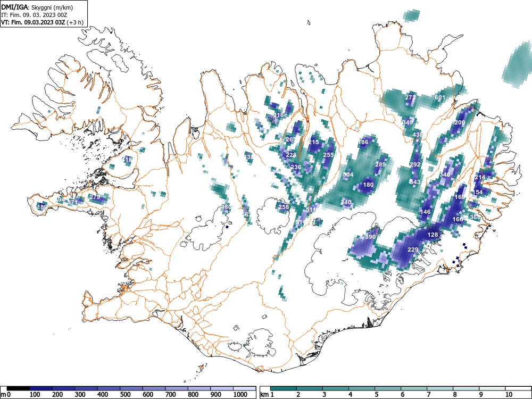
Task: Click the visibility value '154' on the map
Action: (477, 193)
